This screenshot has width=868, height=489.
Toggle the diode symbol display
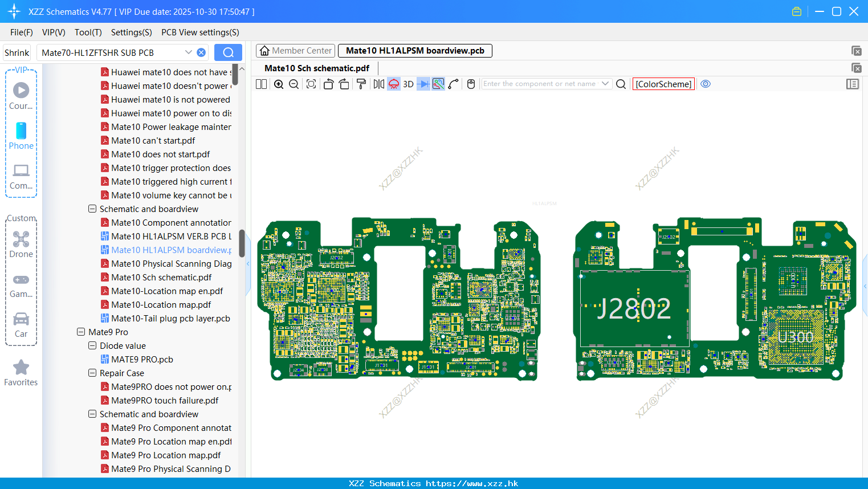[x=423, y=84]
